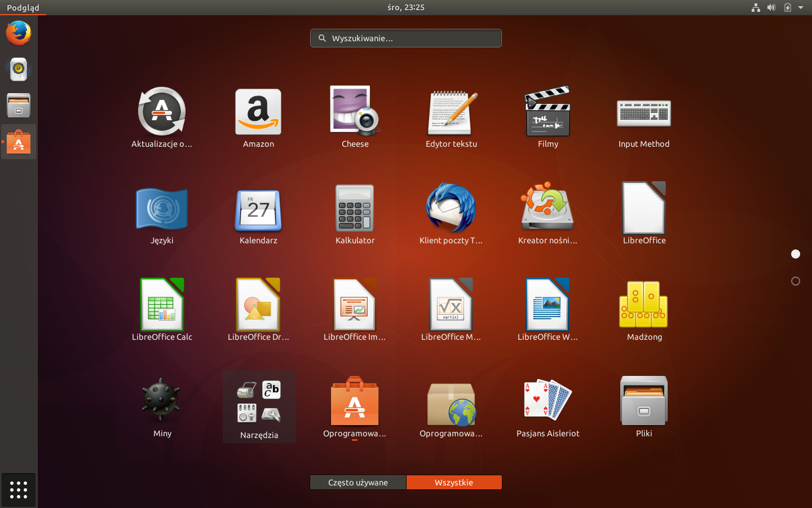Screen dimensions: 812x508
Task: Open Aktualizacje oprogramowania app
Action: click(x=162, y=117)
